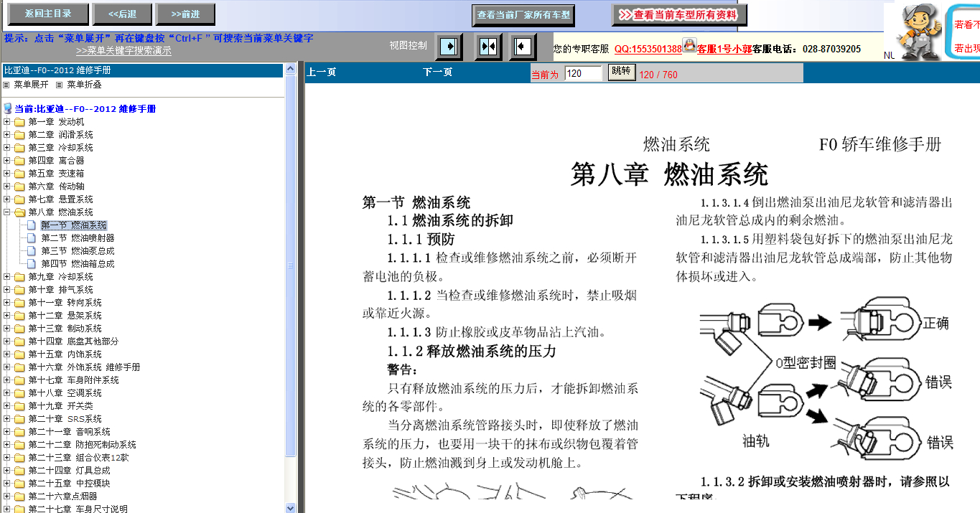This screenshot has width=980, height=513.
Task: Click folder icon of 第十五章 内饰系统
Action: click(19, 354)
